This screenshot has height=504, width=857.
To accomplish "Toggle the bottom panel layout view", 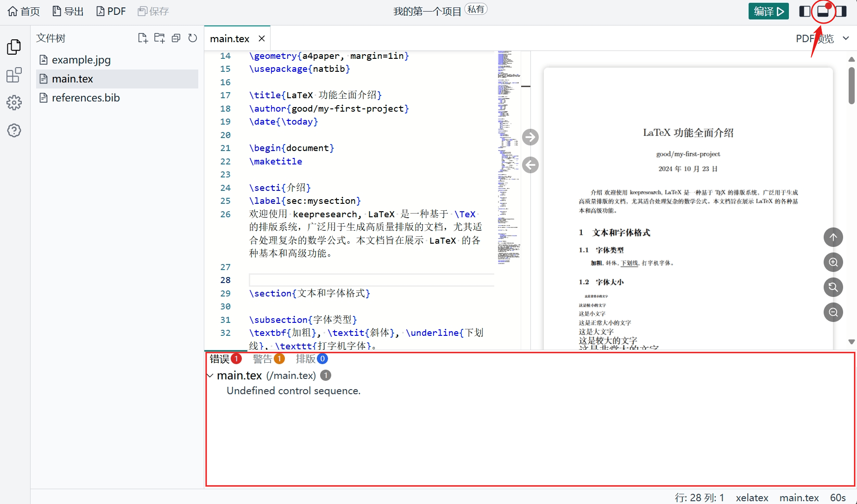I will pyautogui.click(x=824, y=11).
